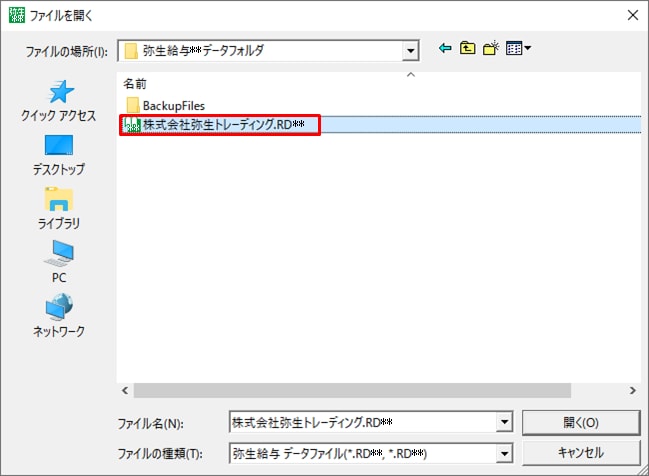
Task: Click the horizontal scrollbar thumb
Action: [x=352, y=390]
